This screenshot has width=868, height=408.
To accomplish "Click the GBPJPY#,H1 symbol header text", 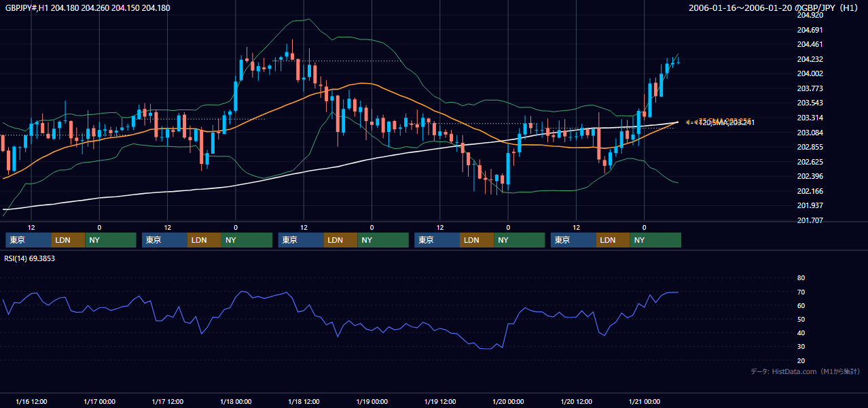I will (88, 8).
